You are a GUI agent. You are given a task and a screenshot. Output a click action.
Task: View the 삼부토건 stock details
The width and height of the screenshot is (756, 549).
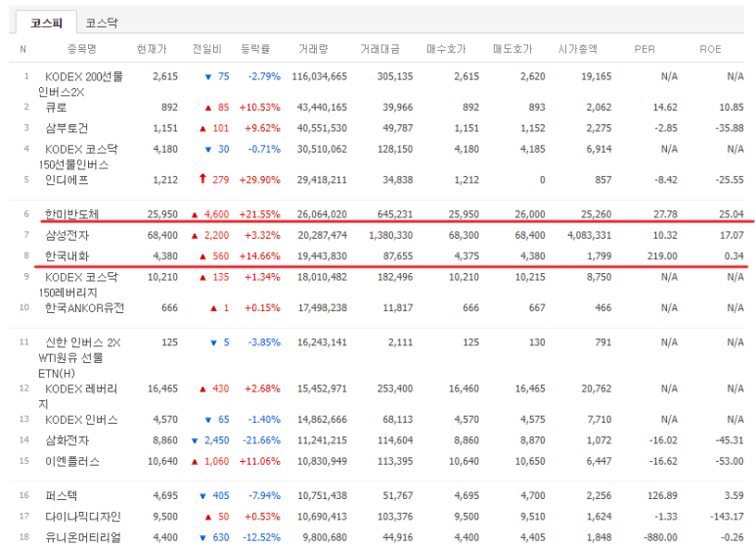click(67, 128)
